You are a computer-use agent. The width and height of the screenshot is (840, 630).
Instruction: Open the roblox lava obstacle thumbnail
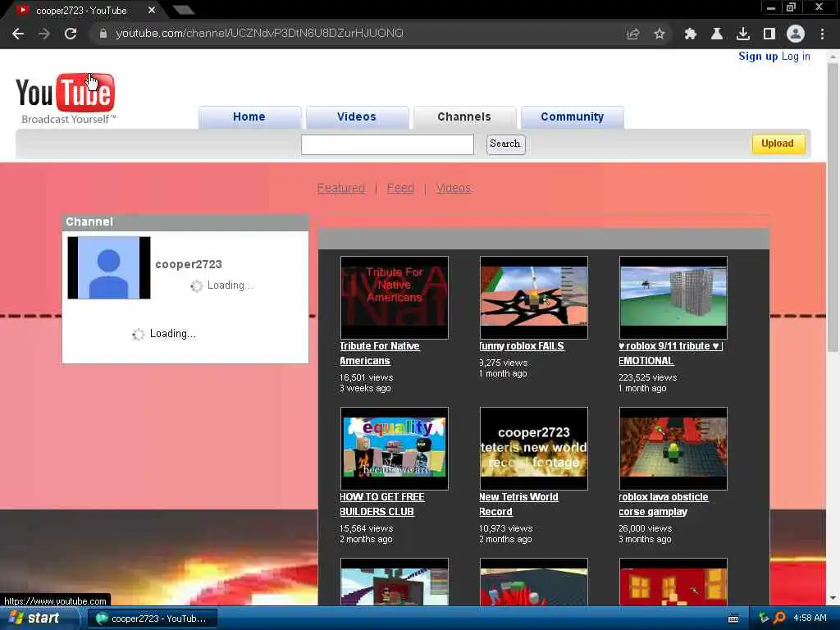[x=673, y=449]
